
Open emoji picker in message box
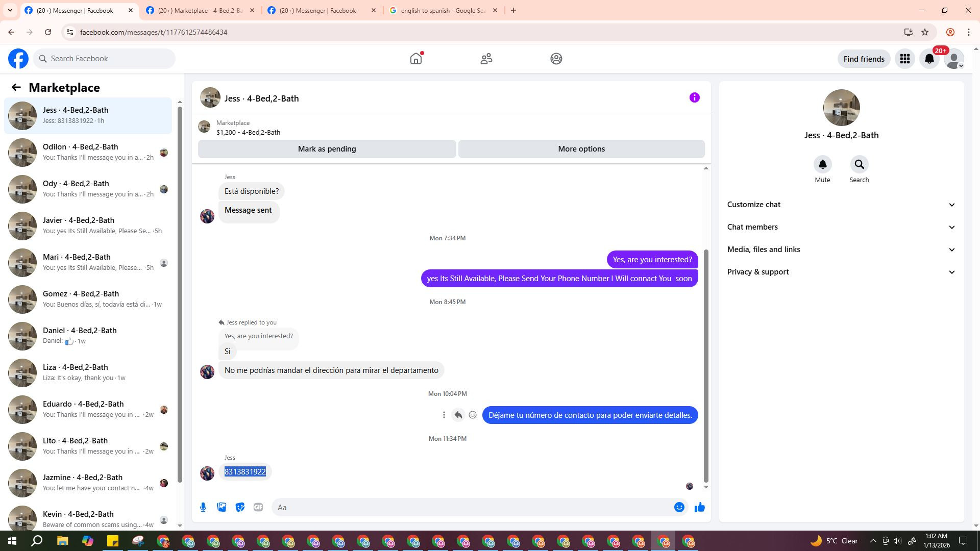click(x=679, y=507)
